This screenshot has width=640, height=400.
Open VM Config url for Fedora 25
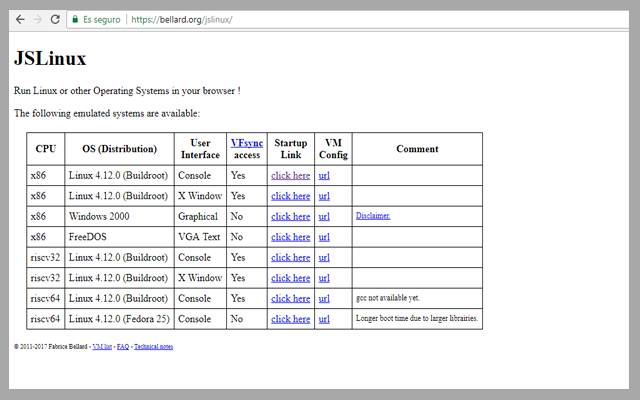click(324, 319)
